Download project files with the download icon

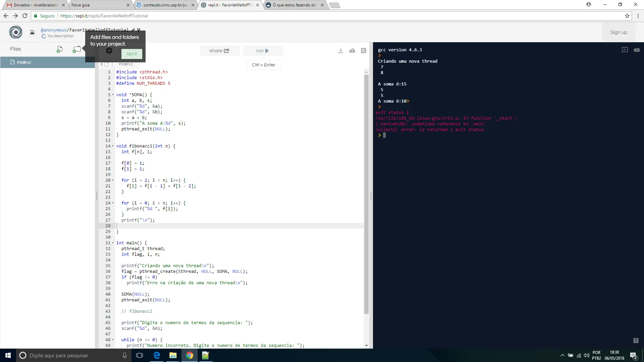(x=340, y=51)
